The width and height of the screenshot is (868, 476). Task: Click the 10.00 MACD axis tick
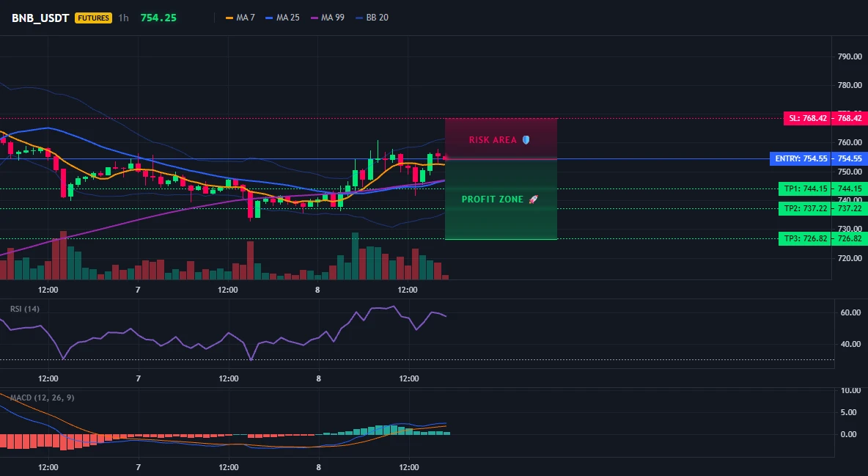pyautogui.click(x=851, y=391)
